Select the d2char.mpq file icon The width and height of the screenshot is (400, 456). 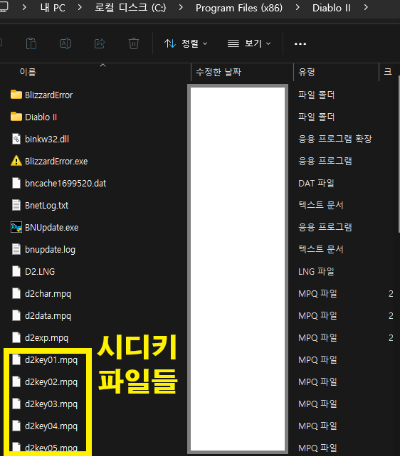click(x=16, y=294)
